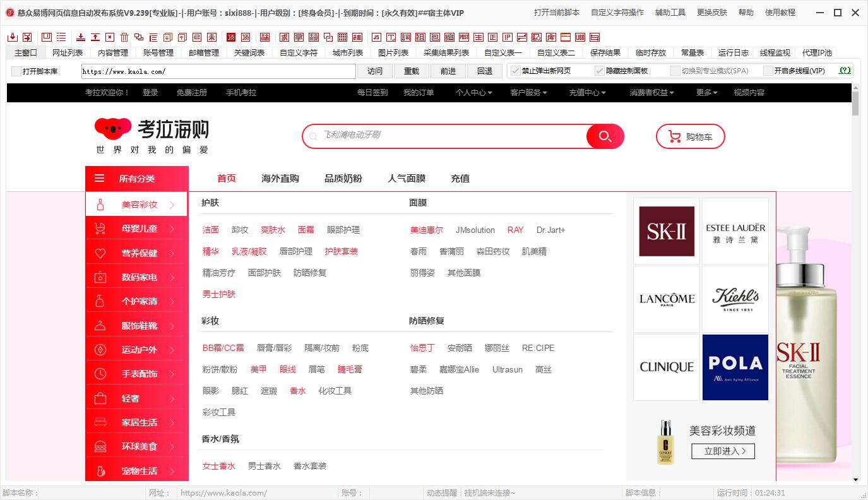Viewport: 868px width, 500px height.
Task: Click the scrollbar down arrow
Action: click(855, 480)
